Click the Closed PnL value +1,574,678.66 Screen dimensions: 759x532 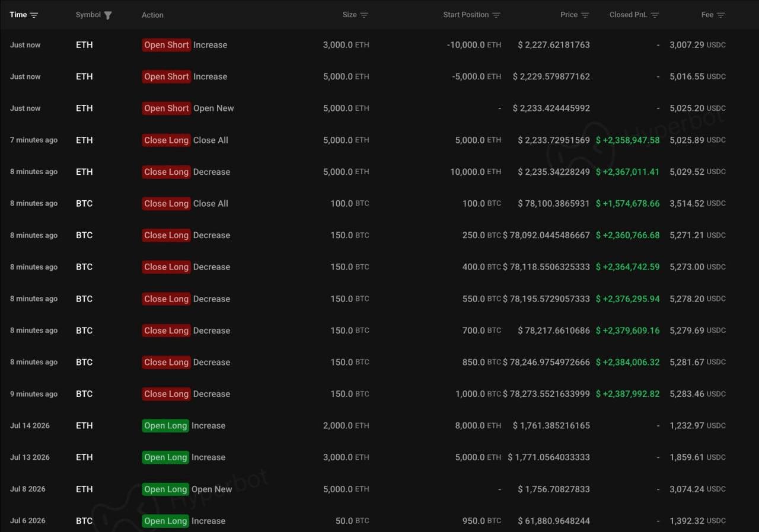click(x=628, y=204)
